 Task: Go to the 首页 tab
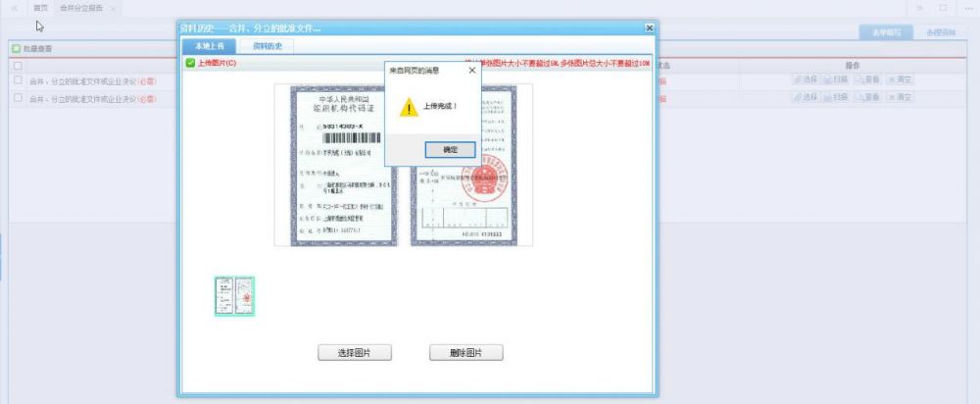pos(40,8)
